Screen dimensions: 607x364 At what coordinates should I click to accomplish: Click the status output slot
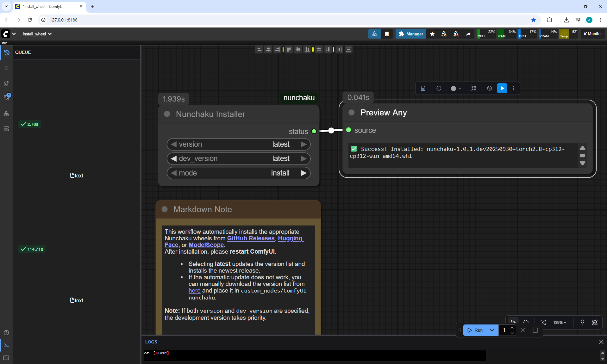click(x=314, y=131)
